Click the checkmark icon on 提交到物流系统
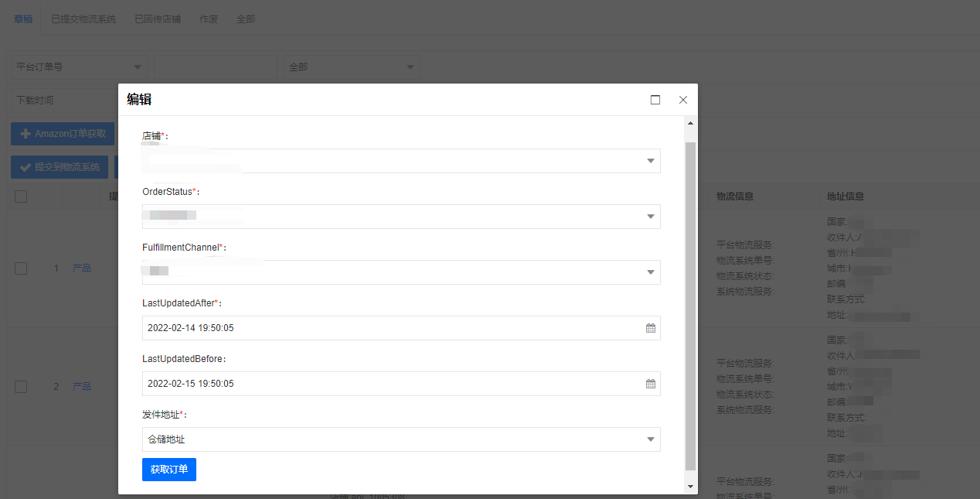 [26, 167]
